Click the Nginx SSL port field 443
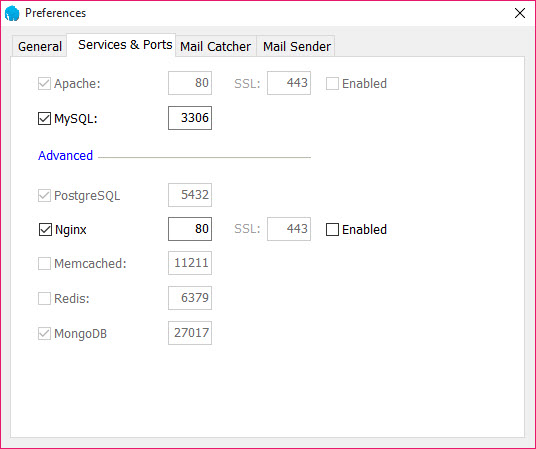 click(289, 229)
